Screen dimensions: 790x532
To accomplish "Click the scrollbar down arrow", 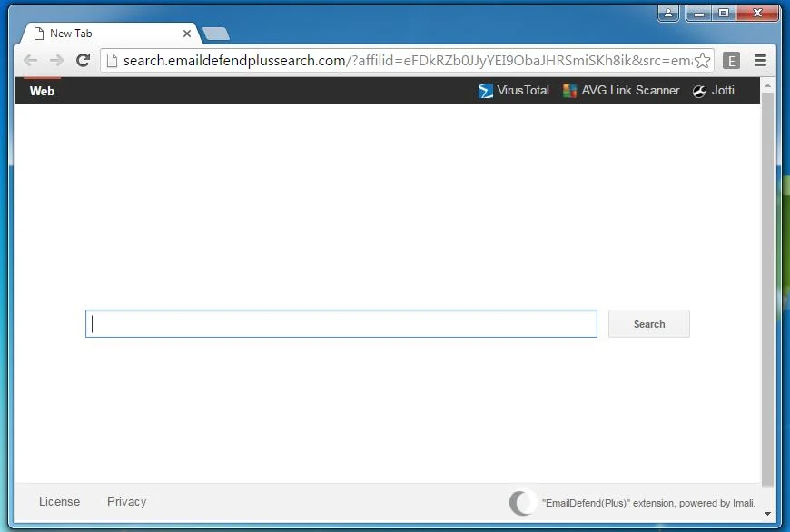I will pyautogui.click(x=767, y=514).
